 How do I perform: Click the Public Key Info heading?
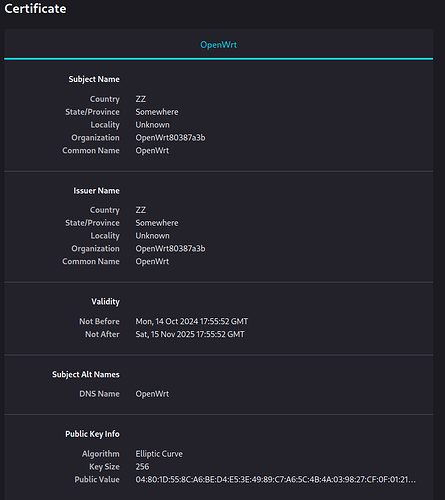pyautogui.click(x=92, y=434)
